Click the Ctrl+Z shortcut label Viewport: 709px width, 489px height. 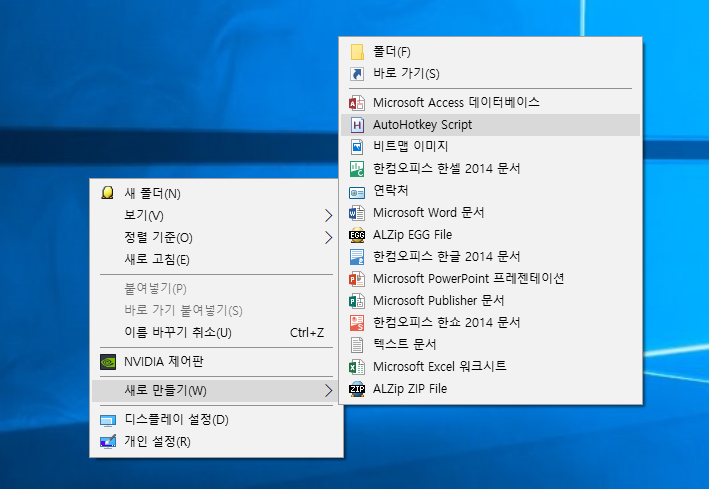[307, 333]
